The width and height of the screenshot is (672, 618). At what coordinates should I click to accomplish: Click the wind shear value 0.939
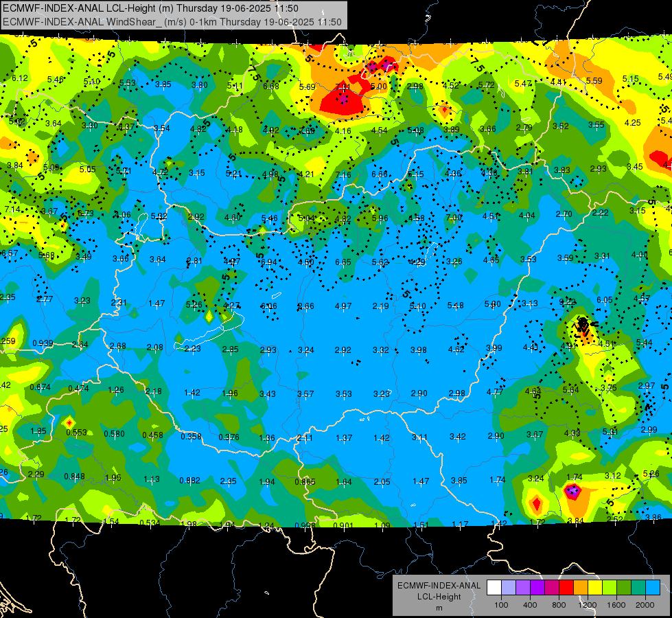(43, 343)
